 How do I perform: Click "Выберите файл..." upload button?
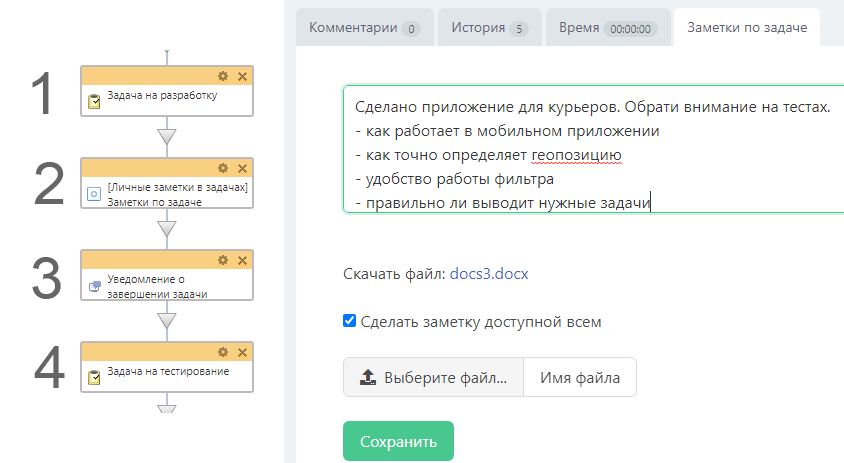433,377
